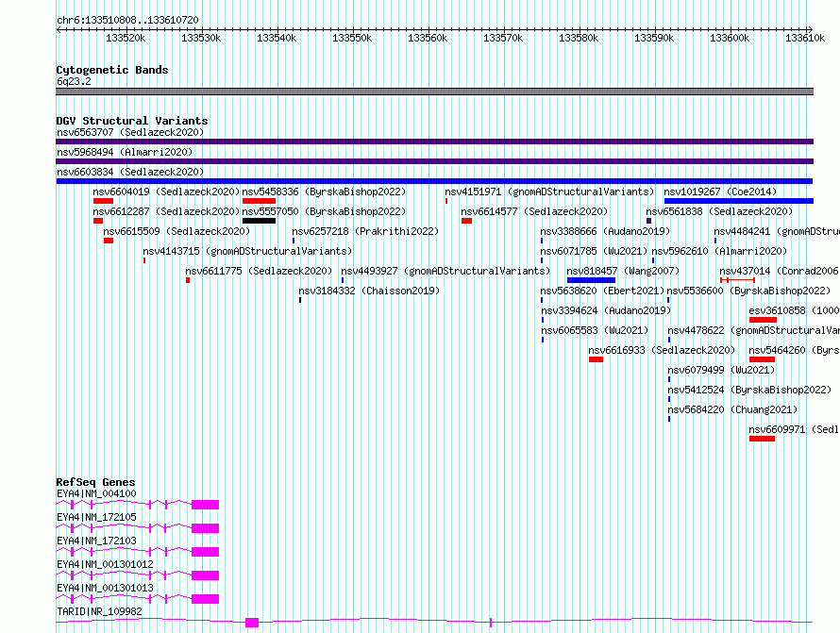Open the nsv3184332 (Chaisson2019) label
The image size is (840, 633).
(369, 291)
